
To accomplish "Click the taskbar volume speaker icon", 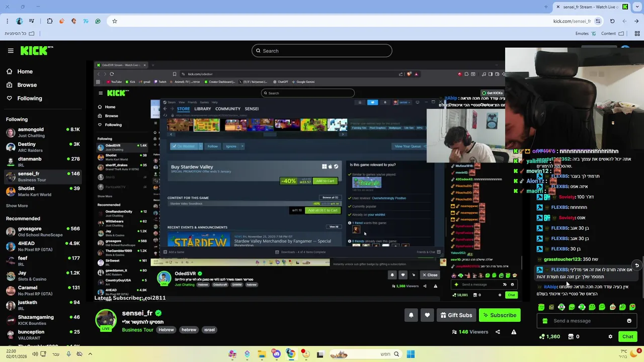I will point(35,354).
